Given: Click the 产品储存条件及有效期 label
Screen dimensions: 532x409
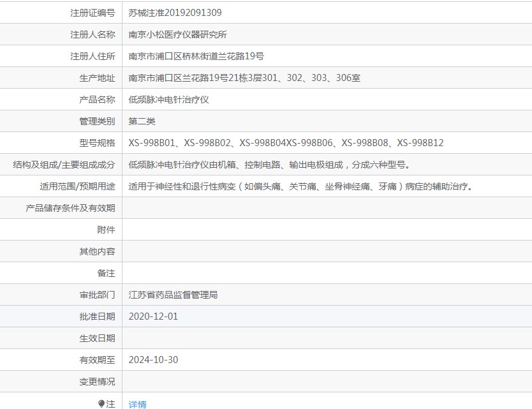Looking at the screenshot, I should 70,208.
